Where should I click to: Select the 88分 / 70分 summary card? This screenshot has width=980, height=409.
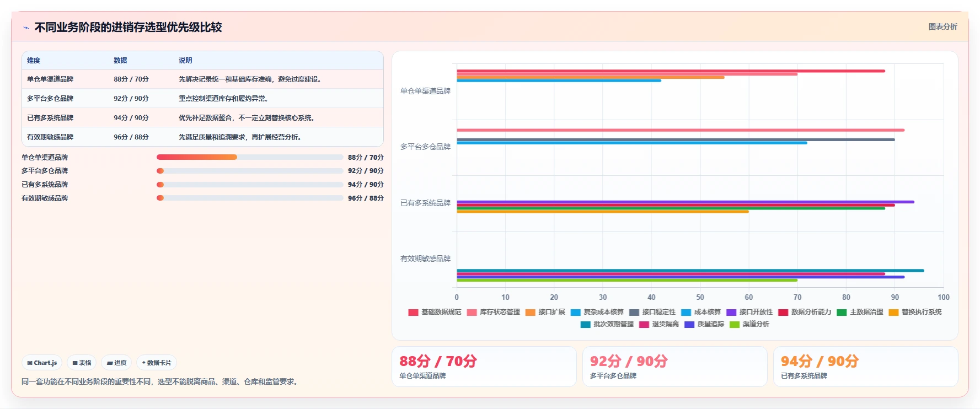coord(484,367)
